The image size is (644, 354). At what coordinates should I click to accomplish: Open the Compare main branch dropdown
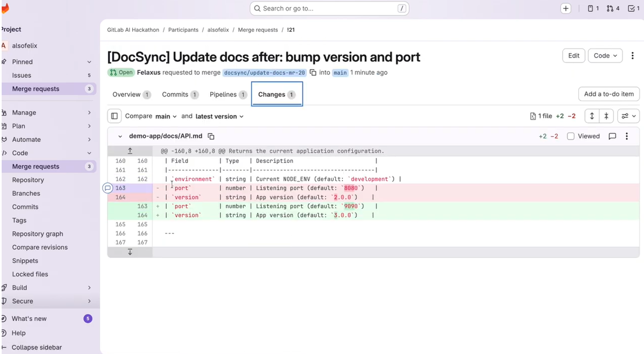166,116
